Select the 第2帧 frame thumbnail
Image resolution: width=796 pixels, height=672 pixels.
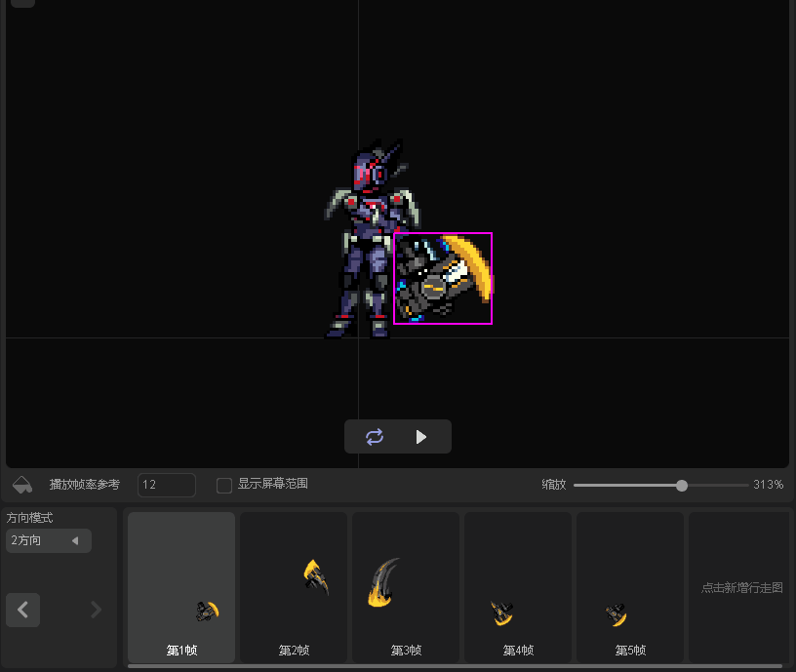294,587
